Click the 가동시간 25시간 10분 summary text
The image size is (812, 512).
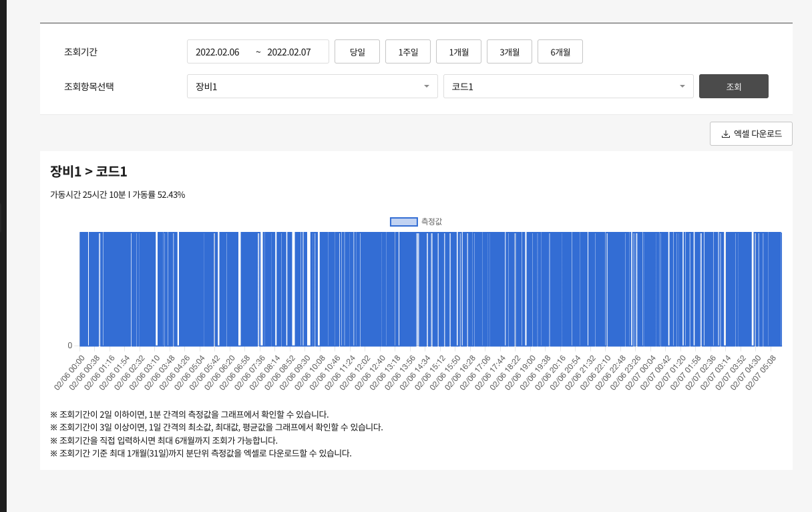(x=87, y=195)
